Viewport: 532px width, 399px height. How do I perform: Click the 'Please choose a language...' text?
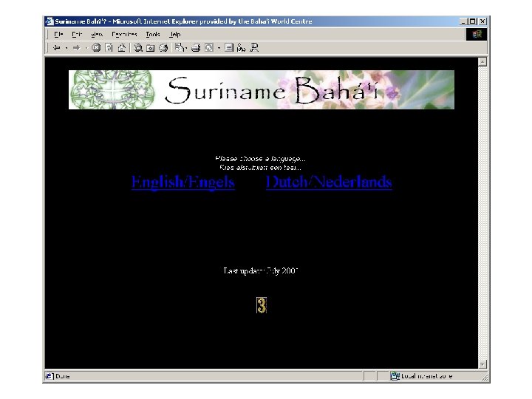coord(260,158)
